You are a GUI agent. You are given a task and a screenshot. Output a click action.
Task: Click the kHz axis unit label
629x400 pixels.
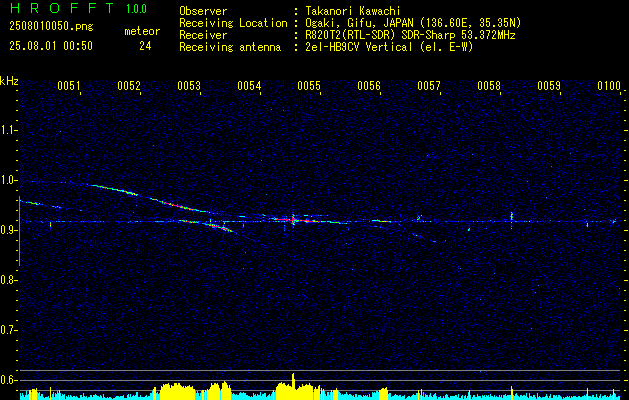pyautogui.click(x=9, y=81)
